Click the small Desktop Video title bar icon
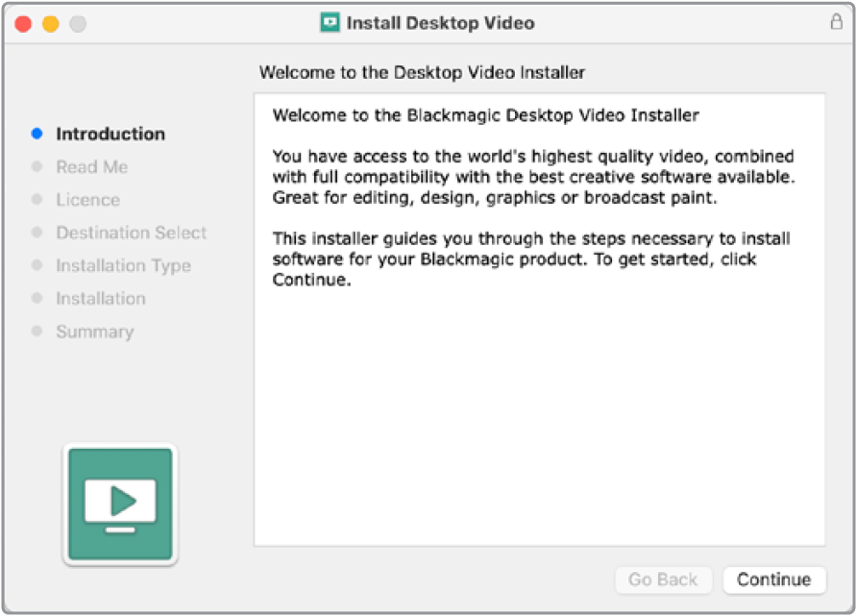The image size is (857, 616). click(331, 23)
